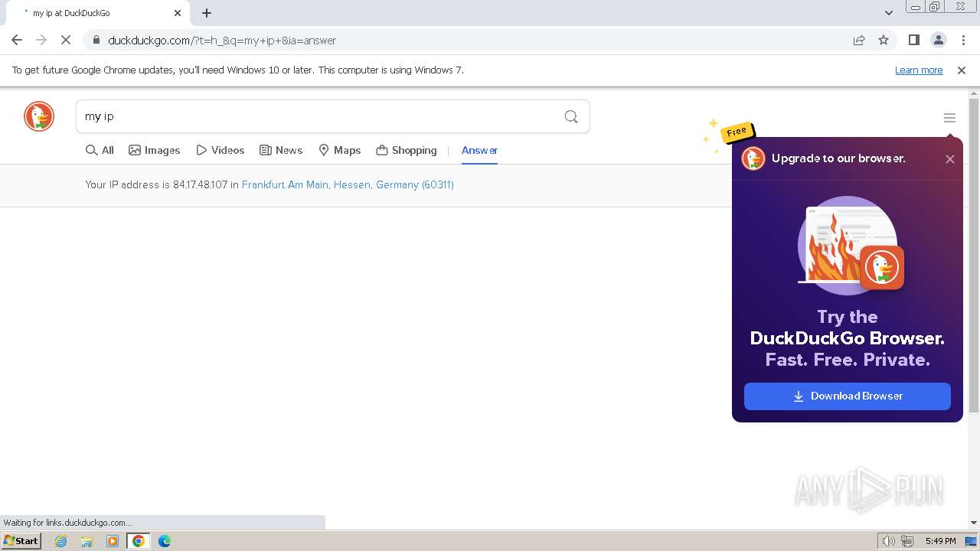Click the search magnifier icon

[571, 116]
